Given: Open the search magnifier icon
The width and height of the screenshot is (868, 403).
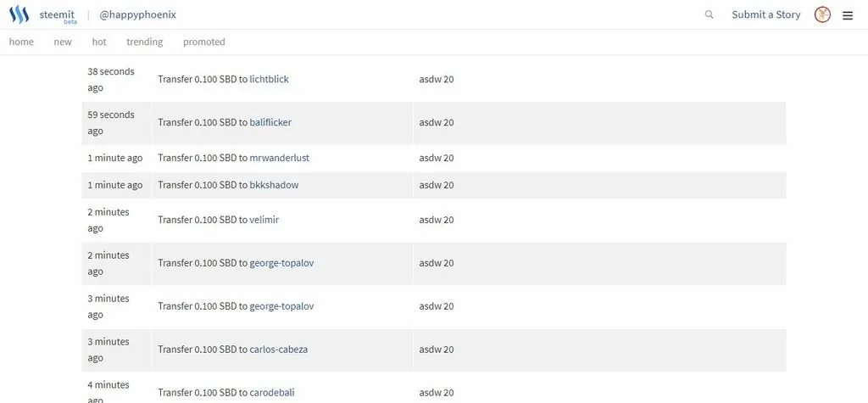Looking at the screenshot, I should [x=709, y=14].
